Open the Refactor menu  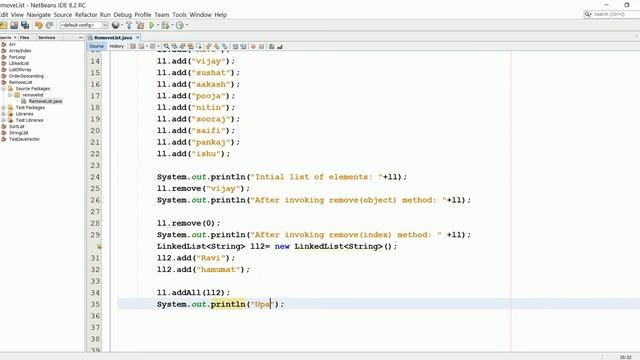86,15
